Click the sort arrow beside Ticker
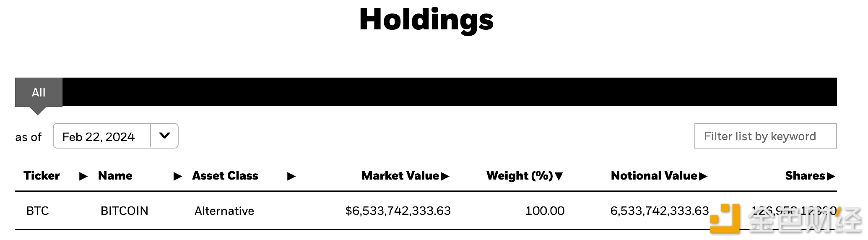This screenshot has height=240, width=868. click(x=83, y=176)
